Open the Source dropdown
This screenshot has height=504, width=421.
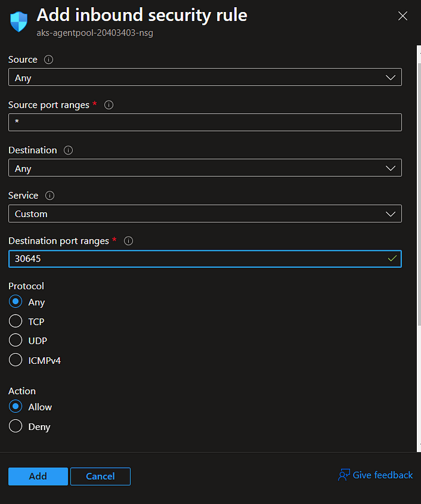(205, 77)
